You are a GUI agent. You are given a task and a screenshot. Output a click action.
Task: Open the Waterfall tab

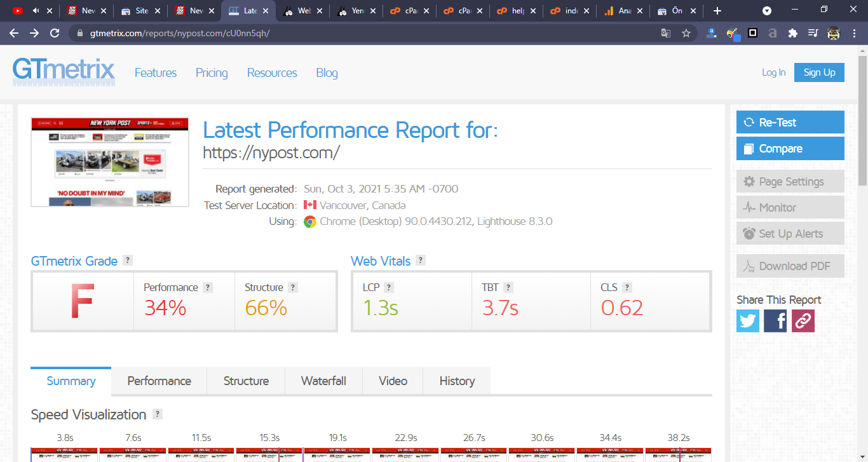(x=323, y=381)
